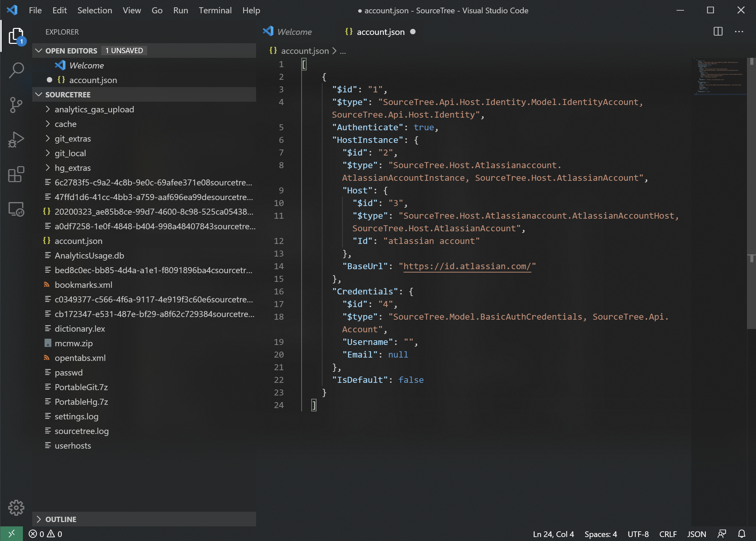The height and width of the screenshot is (541, 756).
Task: Click the errors and warnings status indicator
Action: click(x=46, y=534)
